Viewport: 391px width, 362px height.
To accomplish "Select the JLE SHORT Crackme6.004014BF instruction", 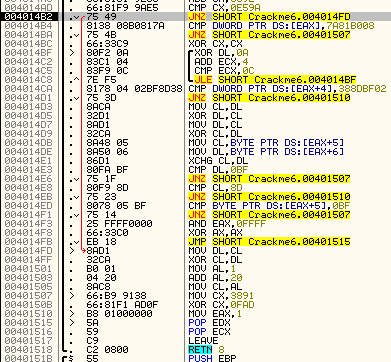I will point(275,80).
